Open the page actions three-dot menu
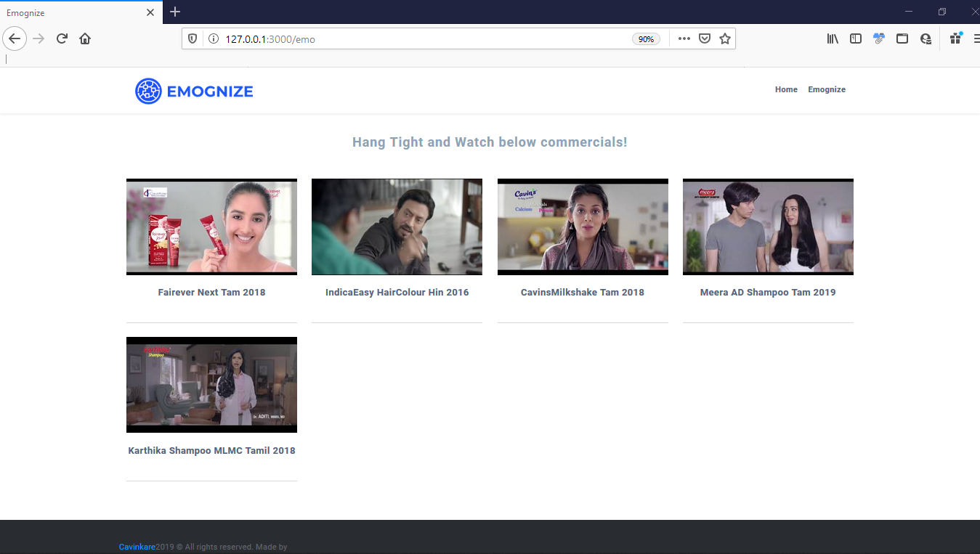 pyautogui.click(x=684, y=39)
